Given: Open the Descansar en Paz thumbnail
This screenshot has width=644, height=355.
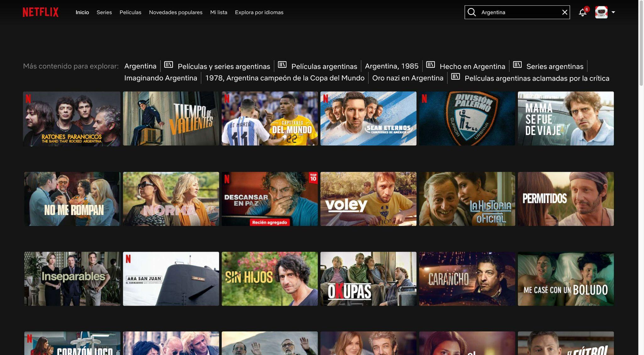Looking at the screenshot, I should tap(270, 199).
